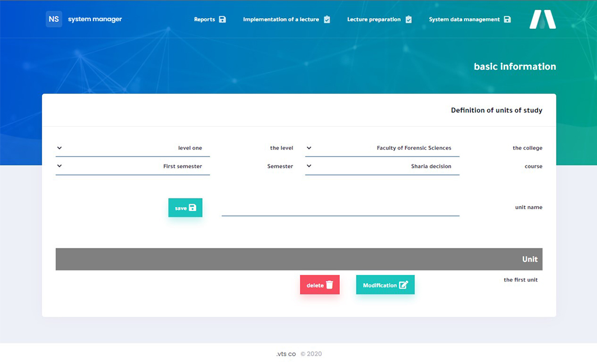The height and width of the screenshot is (364, 597).
Task: Click the 'unit name' label
Action: tap(528, 208)
